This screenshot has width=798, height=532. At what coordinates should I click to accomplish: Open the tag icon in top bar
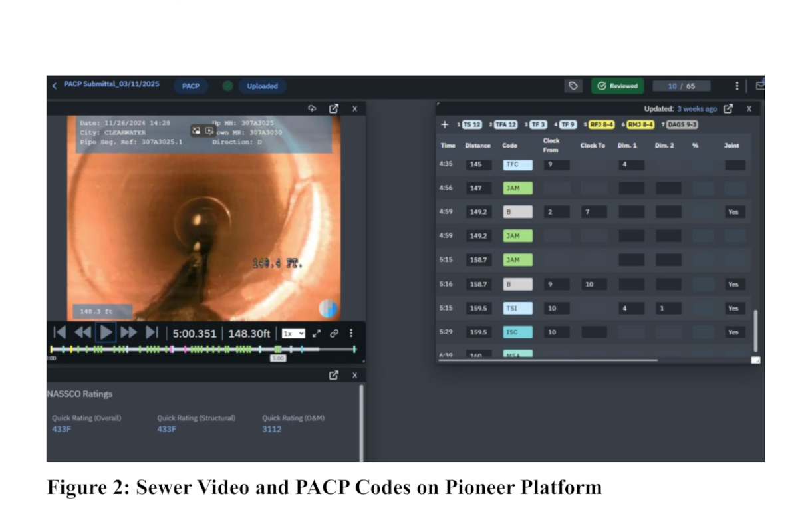click(x=573, y=86)
